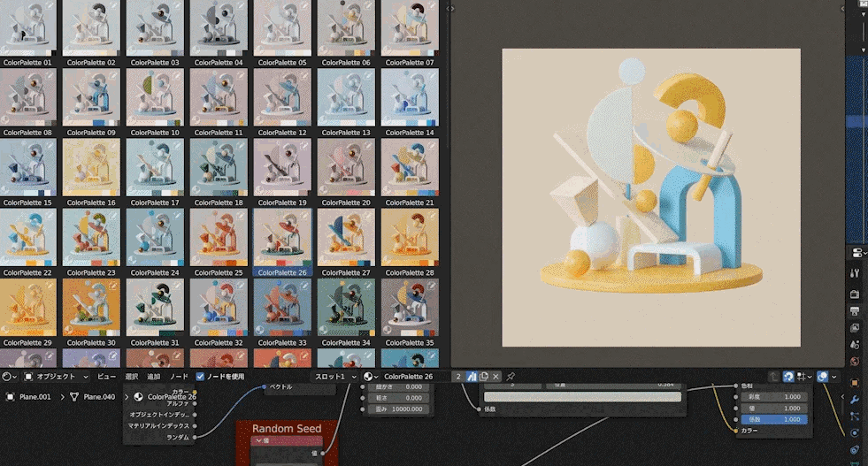Open the Object properties orange square tab
This screenshot has width=868, height=466.
point(855,382)
